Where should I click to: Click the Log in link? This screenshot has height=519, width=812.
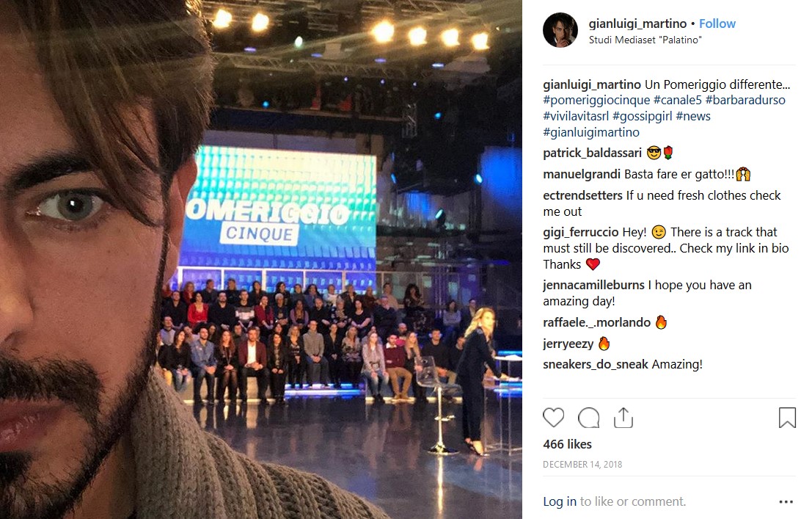click(x=559, y=501)
